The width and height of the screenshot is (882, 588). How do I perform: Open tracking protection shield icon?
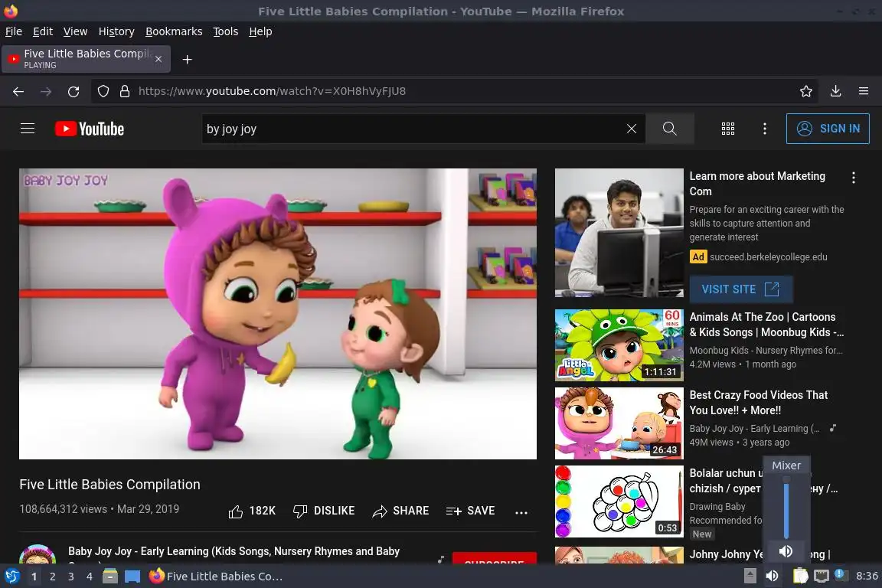point(103,91)
